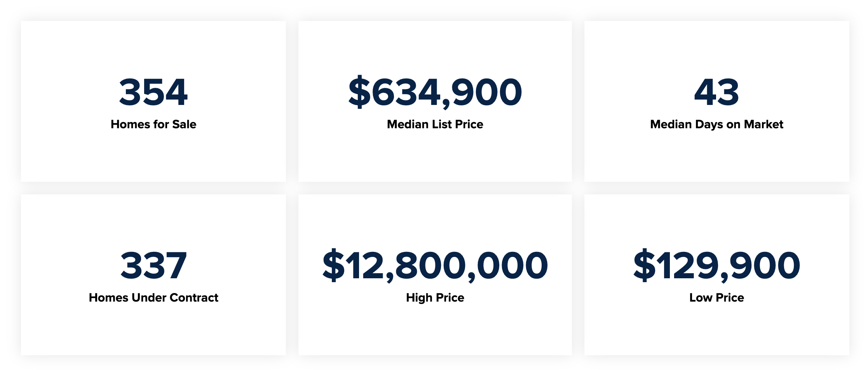The image size is (868, 370).
Task: Click the $12,800,000 high price figure
Action: pyautogui.click(x=435, y=265)
